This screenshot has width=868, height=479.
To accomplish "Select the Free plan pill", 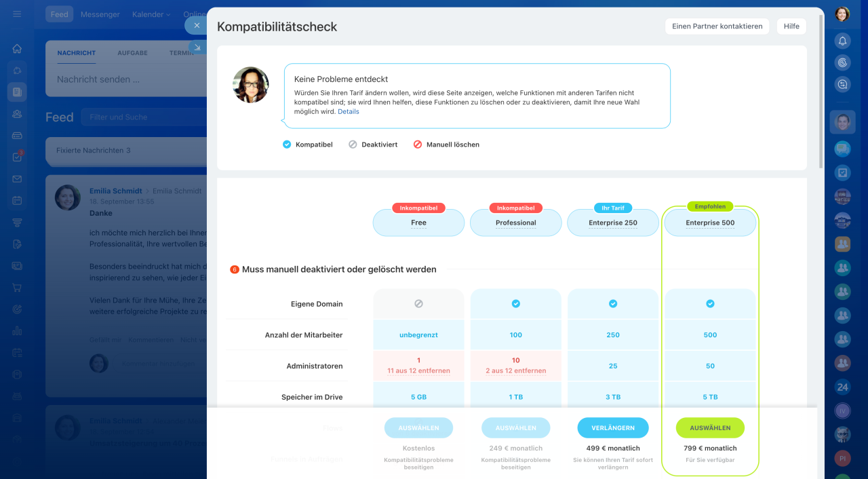I will (418, 223).
